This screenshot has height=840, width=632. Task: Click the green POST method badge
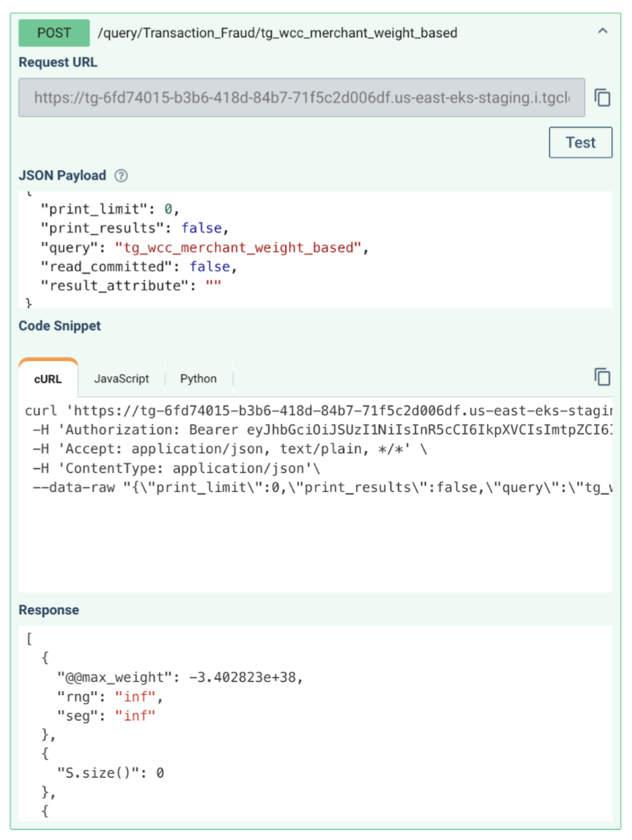tap(54, 32)
